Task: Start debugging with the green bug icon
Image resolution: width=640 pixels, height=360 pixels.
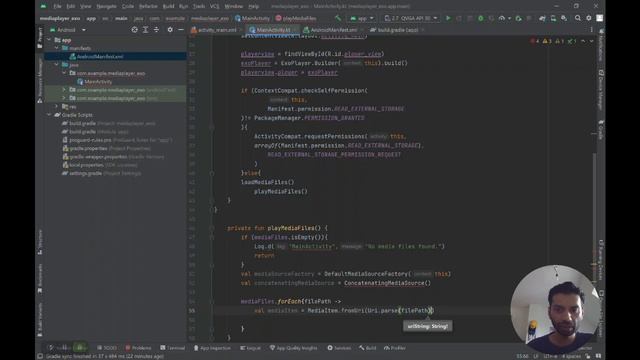Action: [x=480, y=18]
